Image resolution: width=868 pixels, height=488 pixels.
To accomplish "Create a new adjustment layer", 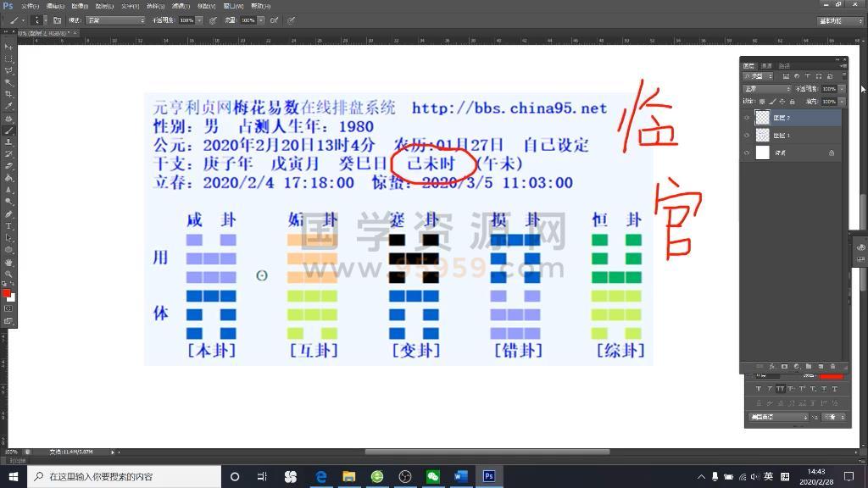I will point(796,366).
